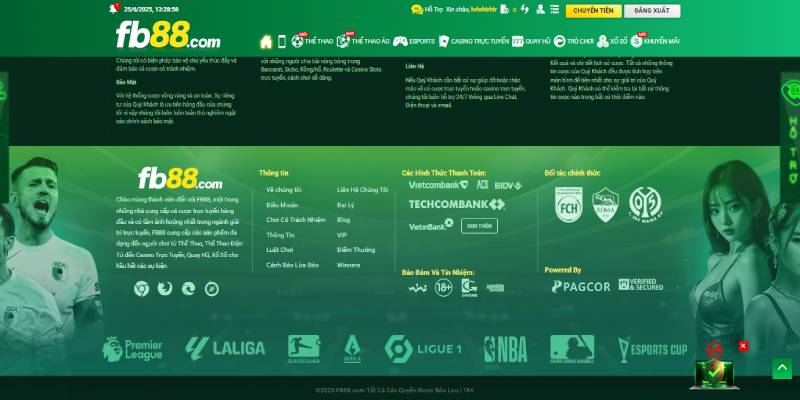Open the VIP link
The height and width of the screenshot is (400, 800).
[342, 235]
